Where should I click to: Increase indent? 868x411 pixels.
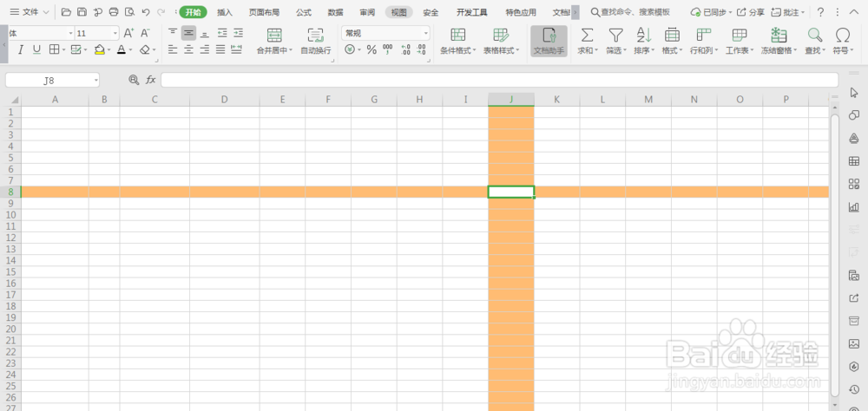238,33
